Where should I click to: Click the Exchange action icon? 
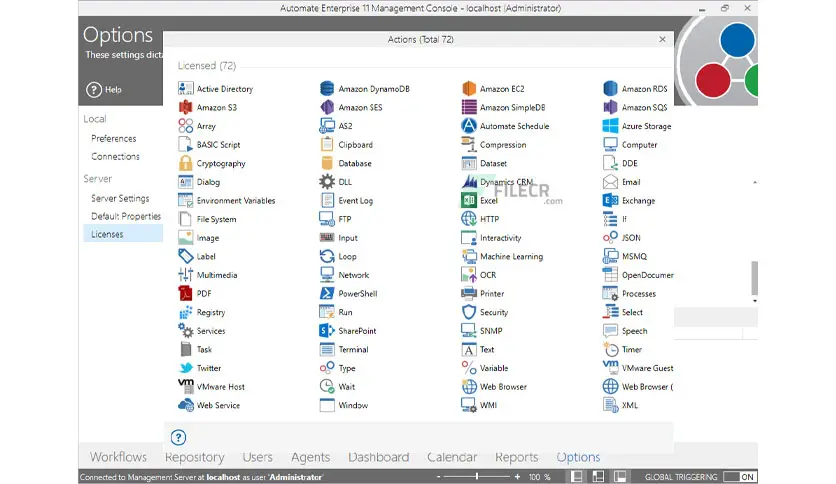[x=610, y=200]
